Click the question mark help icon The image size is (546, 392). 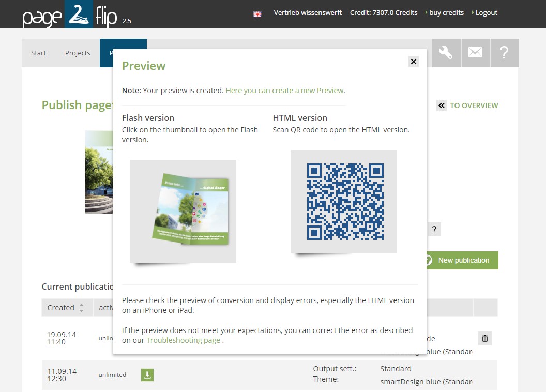coord(505,52)
